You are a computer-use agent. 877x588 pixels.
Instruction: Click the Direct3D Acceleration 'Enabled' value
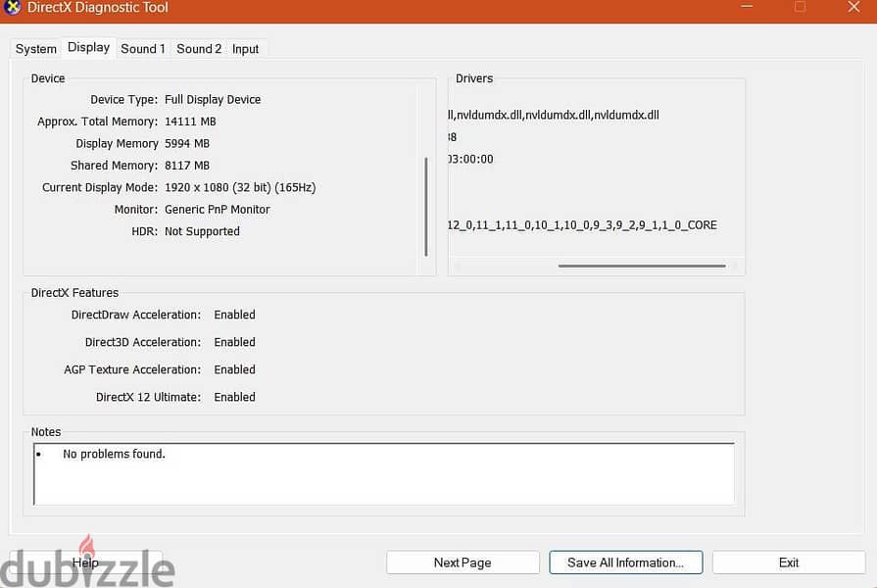coord(234,342)
